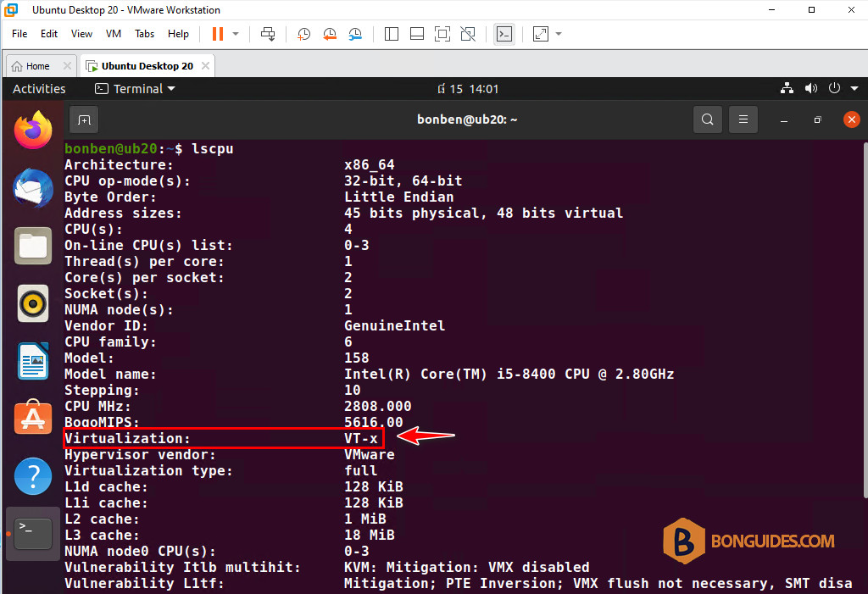
Task: Open the Files manager from the dock
Action: click(x=33, y=246)
